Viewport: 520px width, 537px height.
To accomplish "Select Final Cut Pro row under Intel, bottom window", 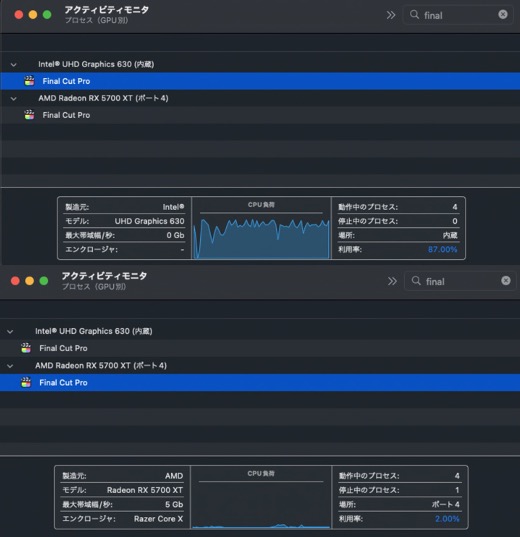I will tap(260, 348).
